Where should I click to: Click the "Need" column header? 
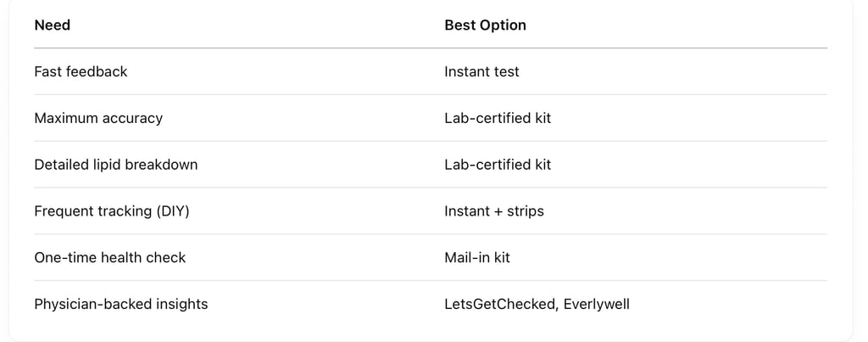[x=52, y=25]
